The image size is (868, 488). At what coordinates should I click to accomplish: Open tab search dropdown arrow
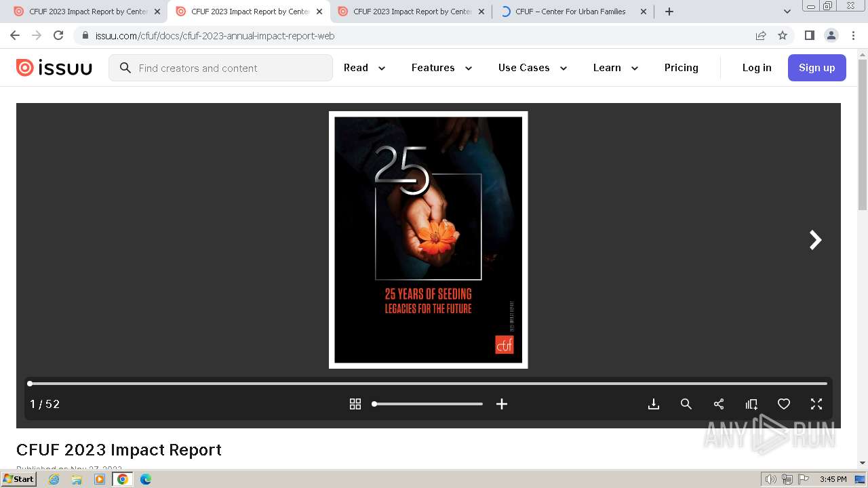click(x=787, y=12)
